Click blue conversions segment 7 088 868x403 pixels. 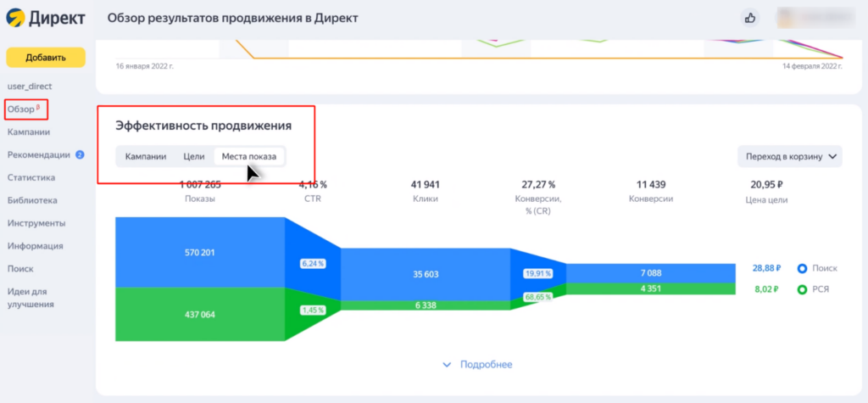point(651,272)
